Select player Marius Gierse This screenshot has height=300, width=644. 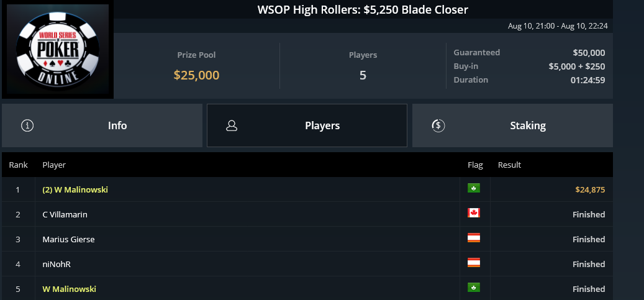pyautogui.click(x=68, y=239)
